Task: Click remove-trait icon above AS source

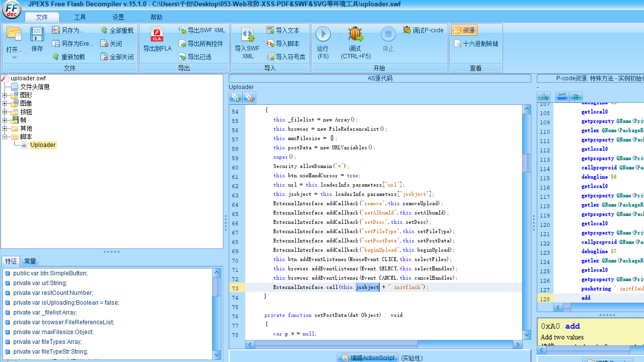Action: point(249,98)
